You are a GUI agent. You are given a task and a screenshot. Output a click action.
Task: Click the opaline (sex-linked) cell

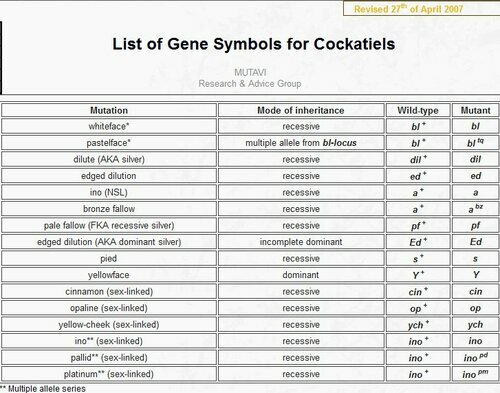[x=109, y=308]
